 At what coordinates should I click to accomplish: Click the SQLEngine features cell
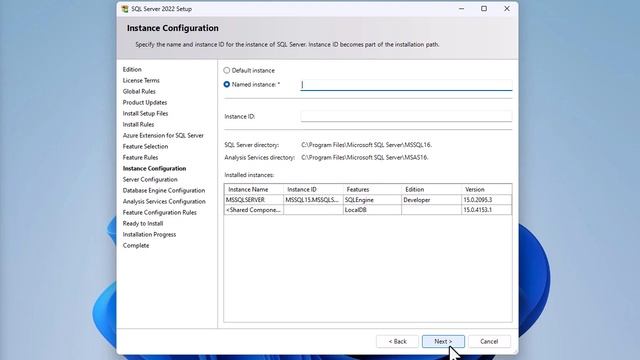click(x=372, y=200)
